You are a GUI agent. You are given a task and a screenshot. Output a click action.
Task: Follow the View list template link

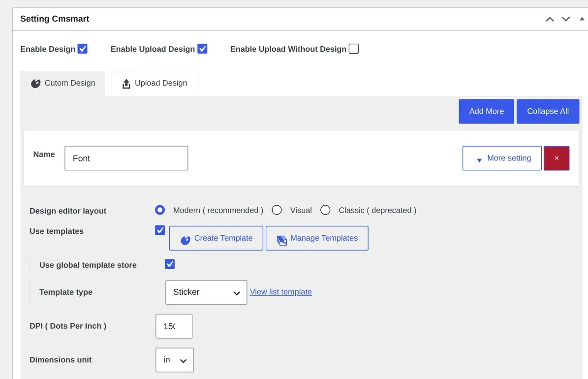281,292
